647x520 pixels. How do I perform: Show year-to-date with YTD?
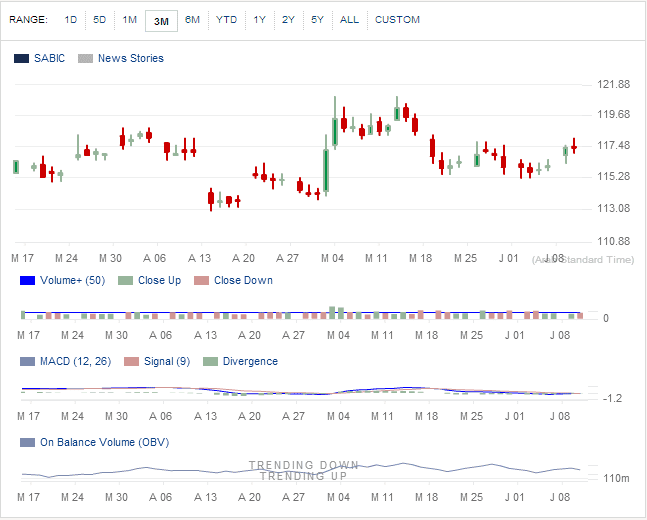(226, 20)
